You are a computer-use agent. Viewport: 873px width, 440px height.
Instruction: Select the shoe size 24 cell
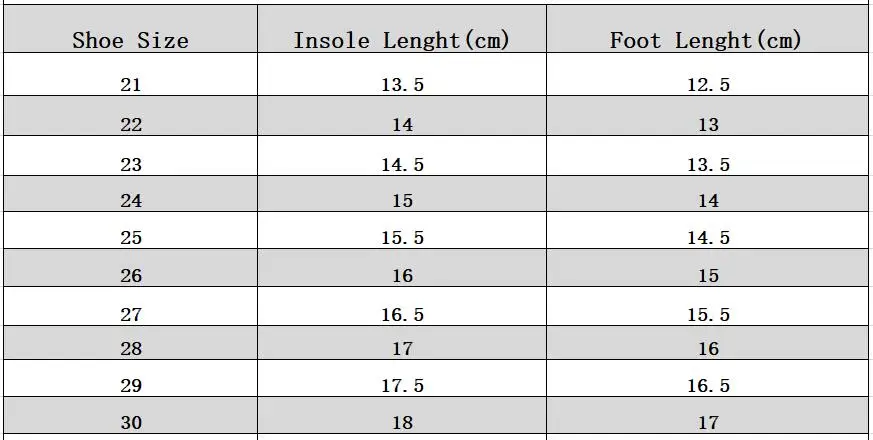click(131, 201)
